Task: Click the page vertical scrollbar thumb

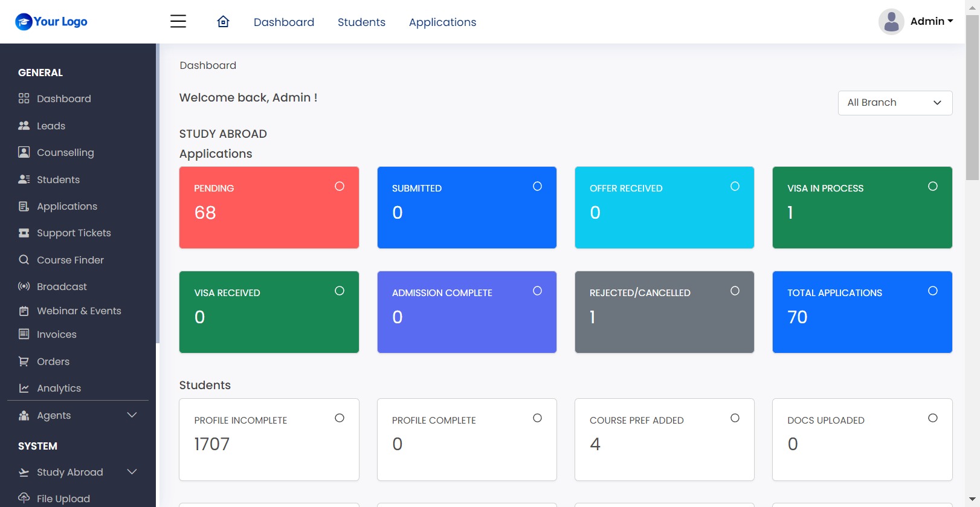Action: (x=972, y=97)
